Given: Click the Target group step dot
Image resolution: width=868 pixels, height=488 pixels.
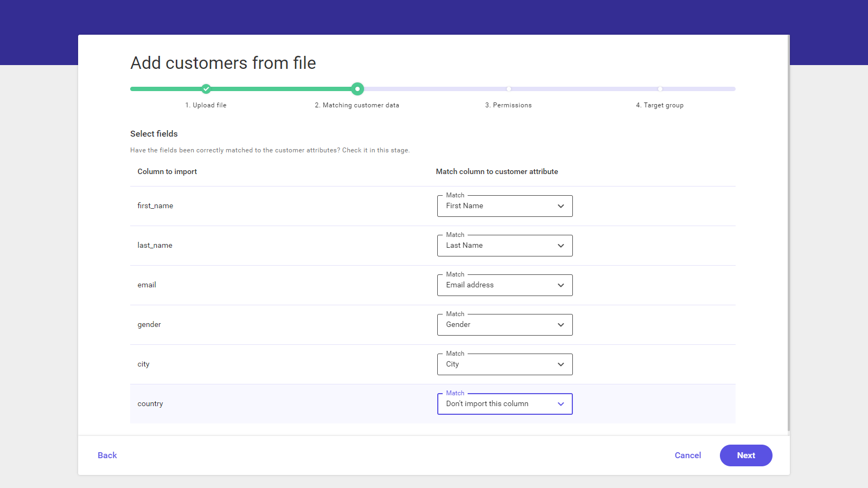Looking at the screenshot, I should 660,89.
